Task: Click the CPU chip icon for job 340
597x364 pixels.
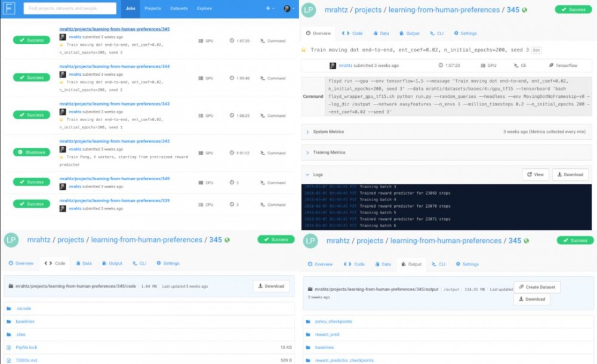Action: click(201, 183)
